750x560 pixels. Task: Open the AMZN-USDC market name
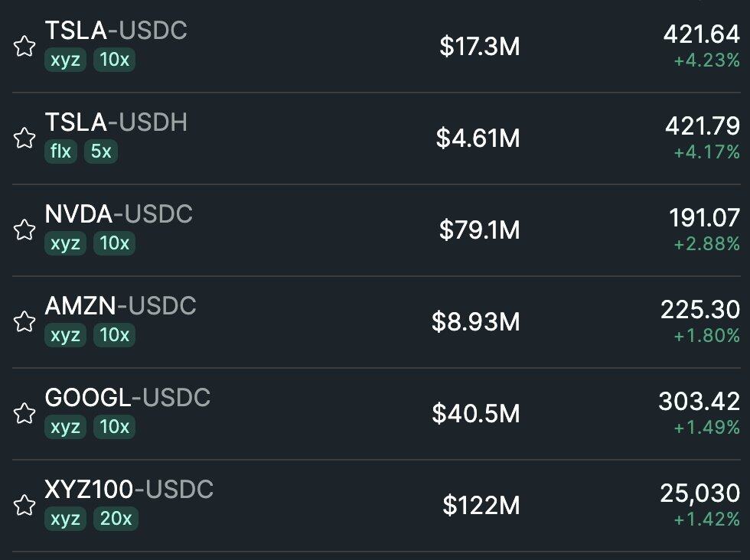coord(120,306)
